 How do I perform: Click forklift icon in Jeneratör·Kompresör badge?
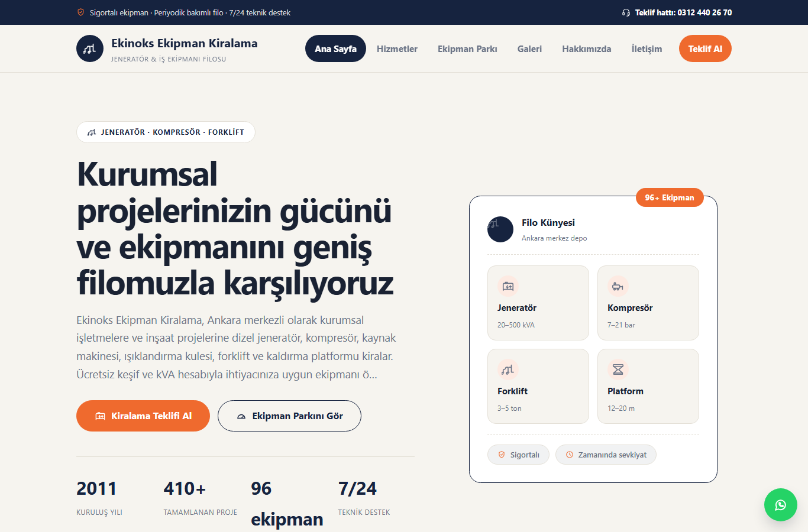[92, 132]
